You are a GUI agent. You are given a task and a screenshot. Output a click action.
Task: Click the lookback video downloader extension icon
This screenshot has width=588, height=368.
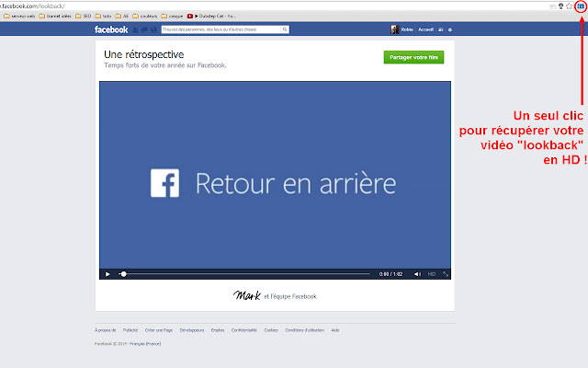pos(581,6)
